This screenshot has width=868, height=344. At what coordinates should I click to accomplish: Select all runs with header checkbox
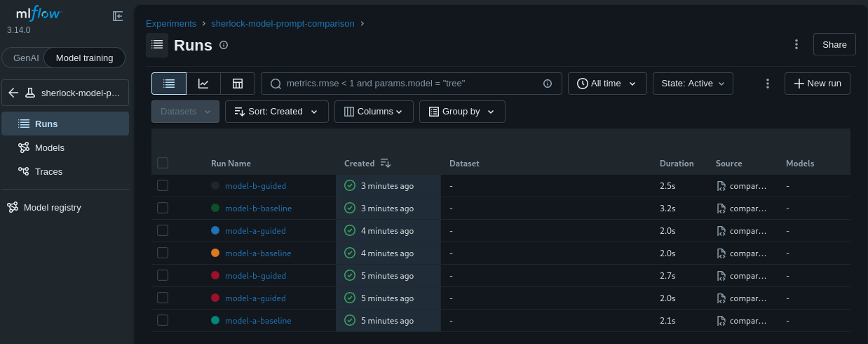click(163, 163)
